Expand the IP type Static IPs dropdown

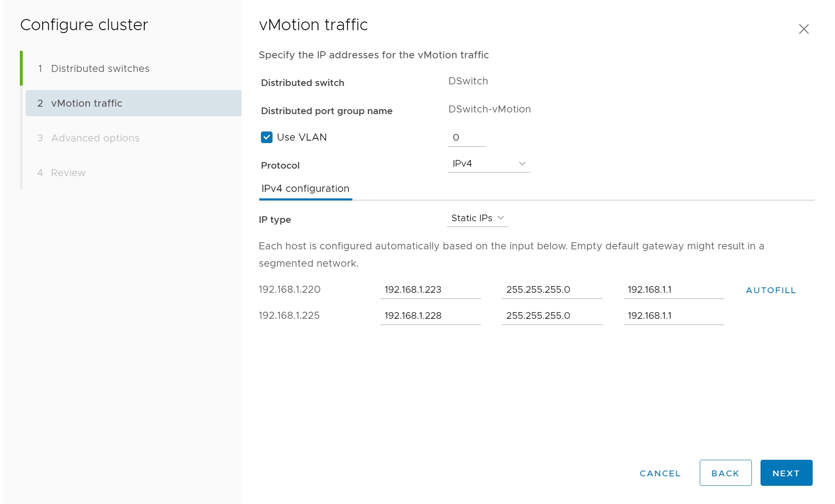pos(478,218)
